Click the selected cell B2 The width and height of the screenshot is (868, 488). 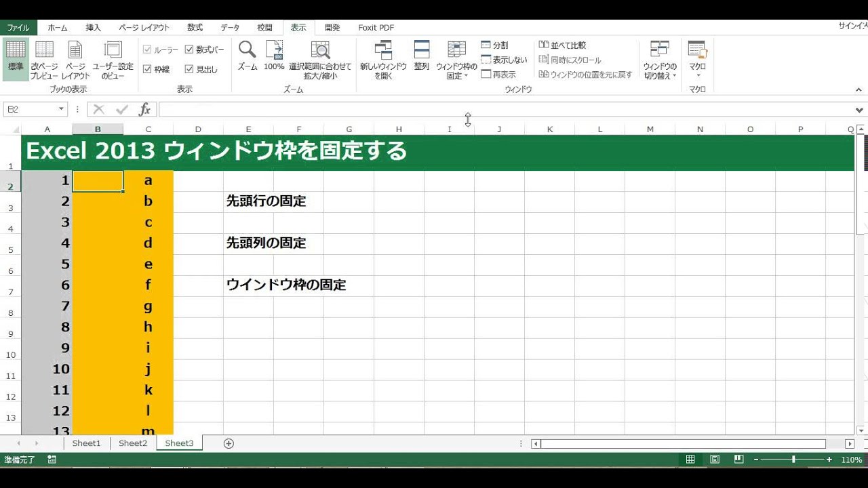[98, 181]
